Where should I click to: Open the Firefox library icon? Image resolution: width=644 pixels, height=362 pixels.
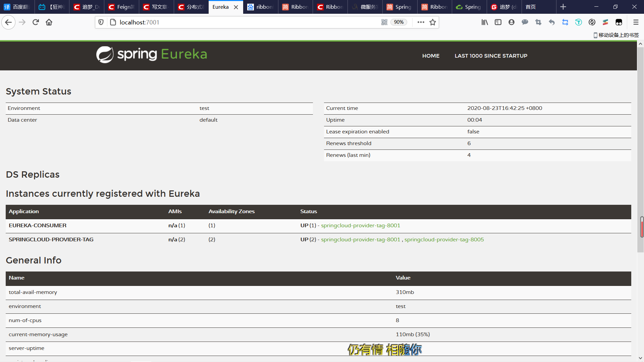485,22
